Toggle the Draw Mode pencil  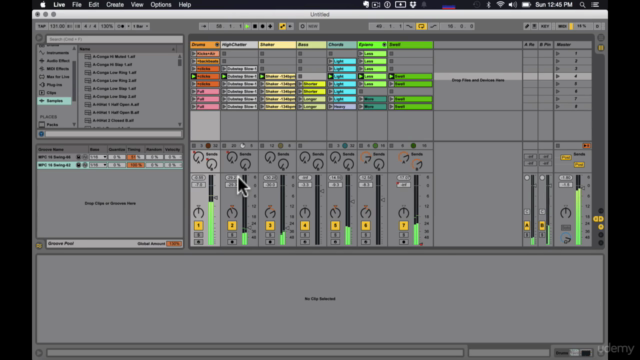tap(527, 26)
